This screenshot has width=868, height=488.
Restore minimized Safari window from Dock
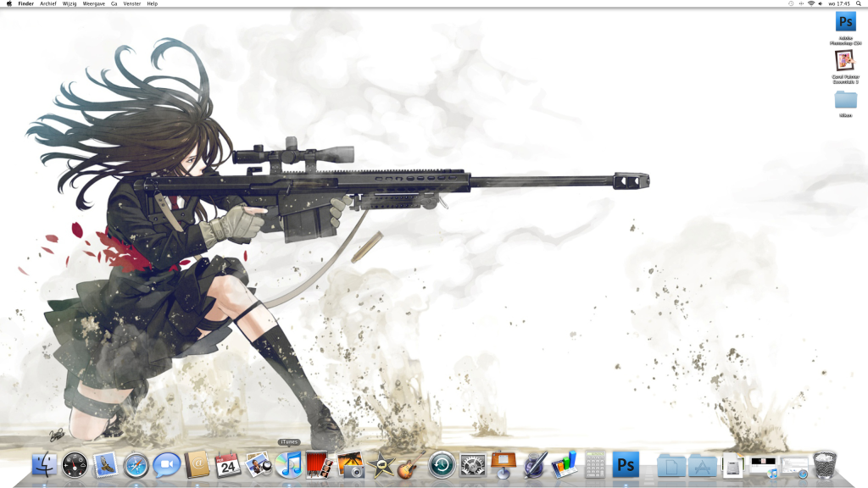[x=794, y=467]
